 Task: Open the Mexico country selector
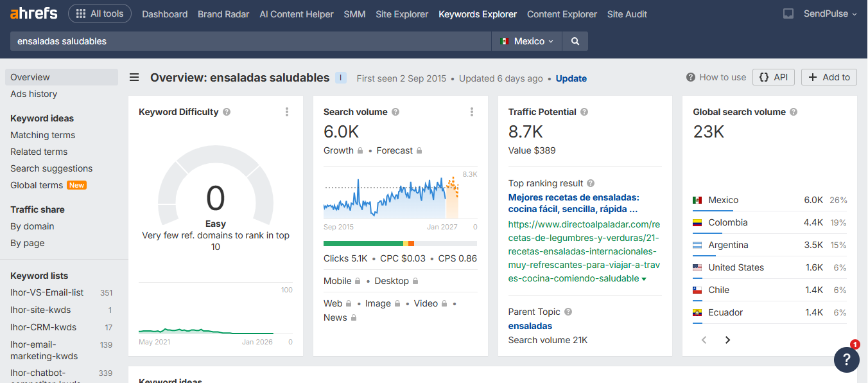(x=526, y=40)
